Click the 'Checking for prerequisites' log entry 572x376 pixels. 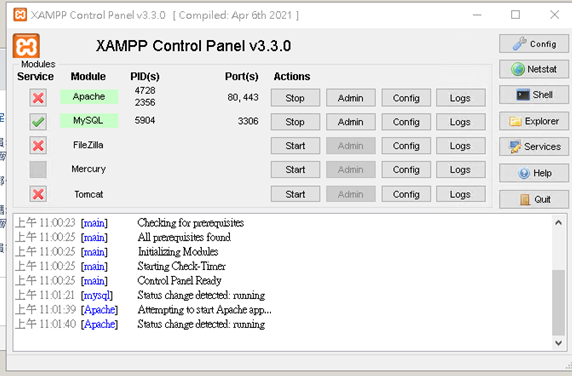pyautogui.click(x=191, y=223)
